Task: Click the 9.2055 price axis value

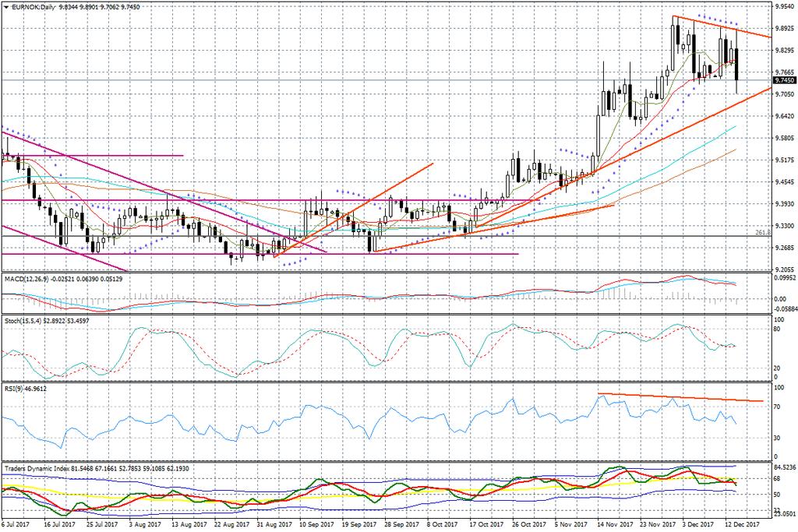Action: pyautogui.click(x=784, y=270)
